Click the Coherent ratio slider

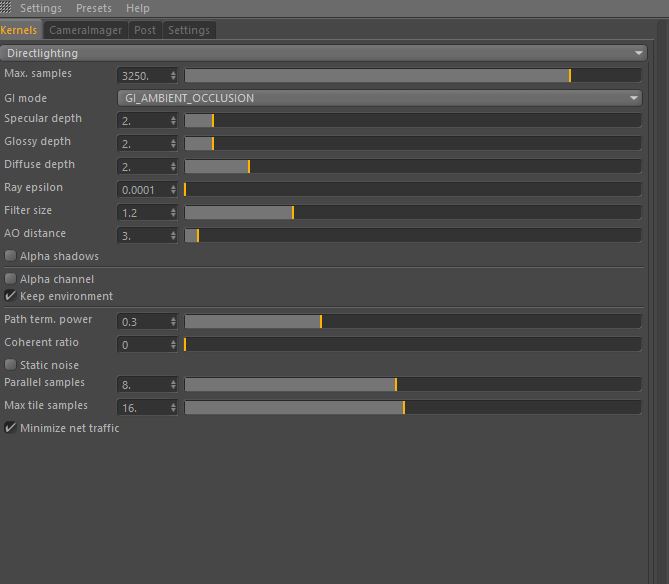tap(413, 345)
